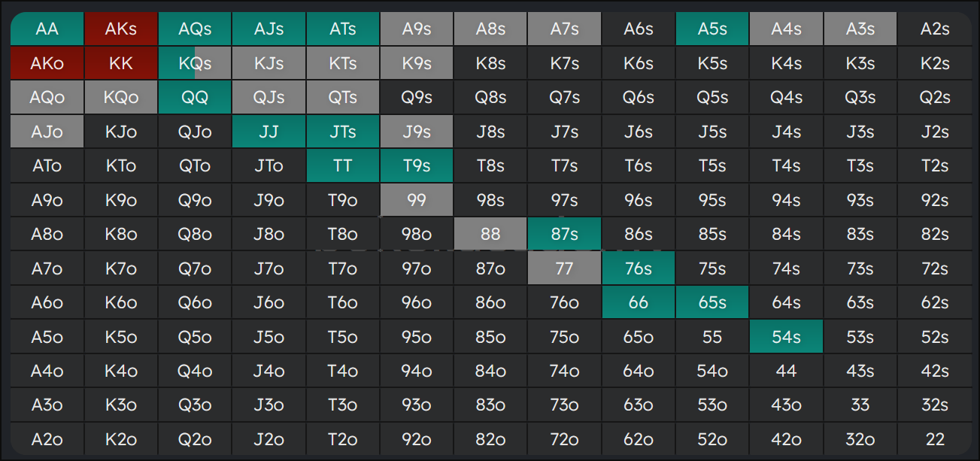Pick the 22 pocket deuces cell
980x461 pixels.
click(x=934, y=439)
